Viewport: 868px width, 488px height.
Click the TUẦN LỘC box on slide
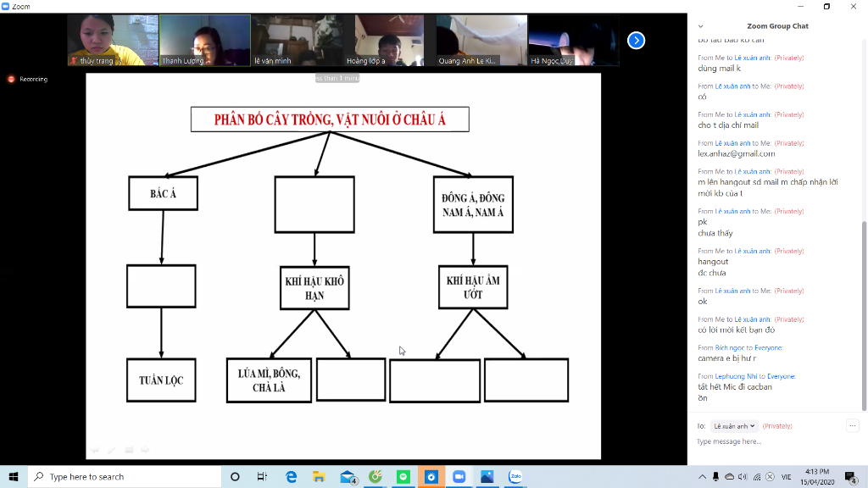[161, 380]
